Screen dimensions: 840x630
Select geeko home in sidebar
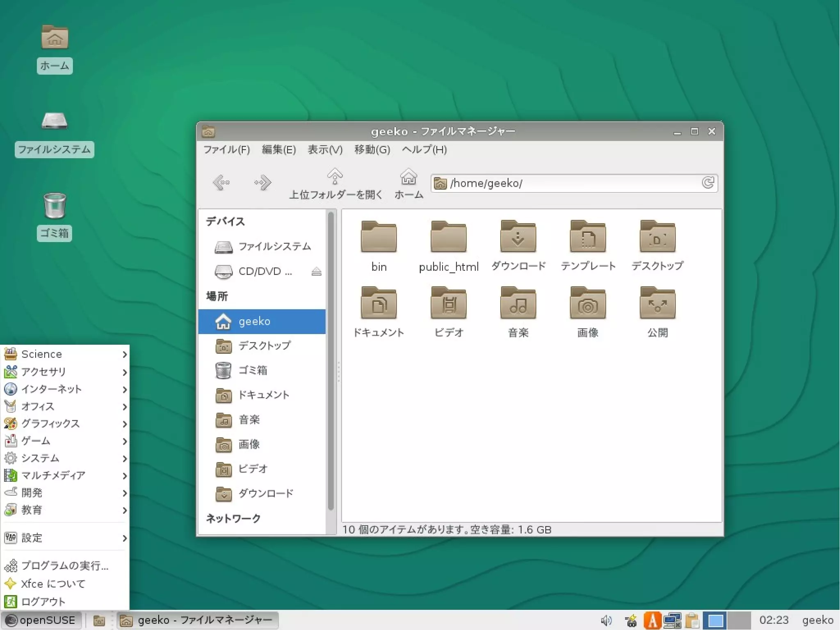point(262,321)
